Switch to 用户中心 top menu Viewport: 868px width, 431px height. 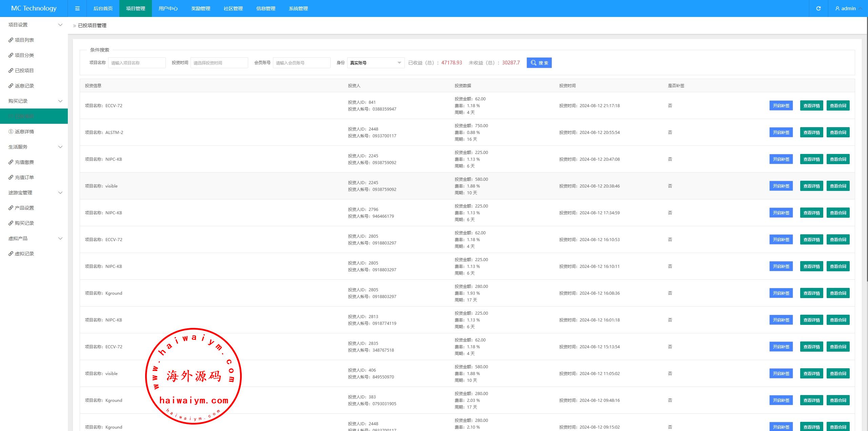click(x=168, y=8)
